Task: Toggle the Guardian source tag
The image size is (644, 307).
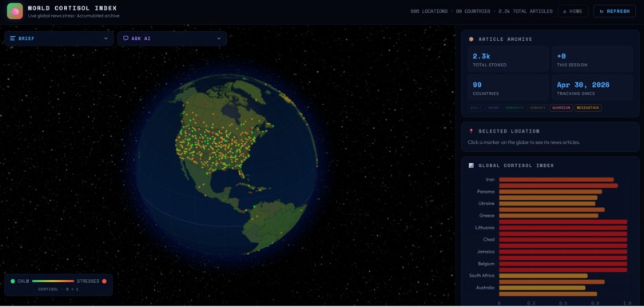Action: click(561, 108)
